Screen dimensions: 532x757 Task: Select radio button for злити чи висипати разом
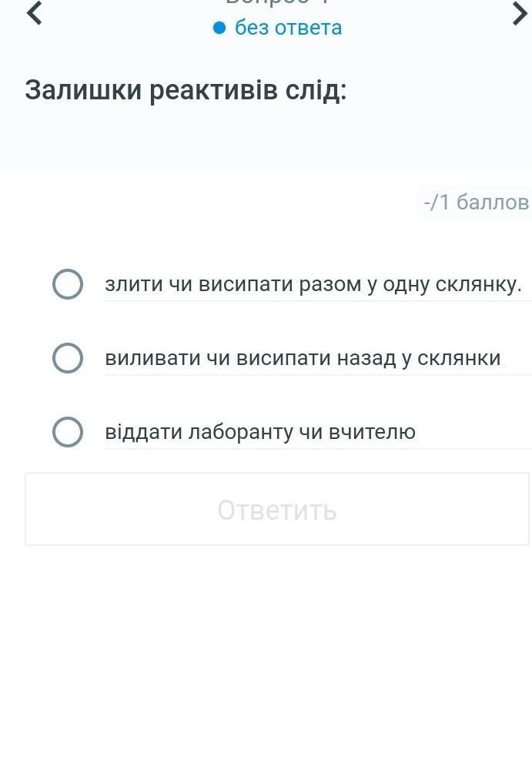[x=68, y=284]
